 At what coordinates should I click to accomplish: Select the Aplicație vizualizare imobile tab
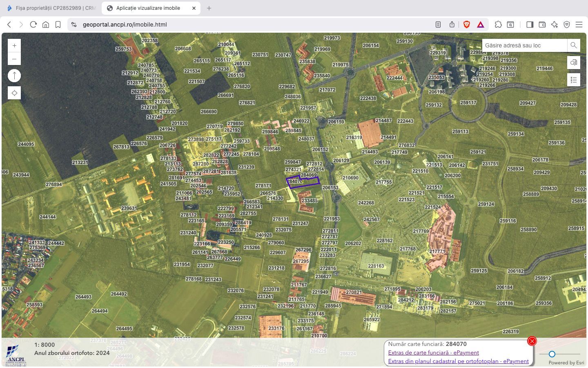point(147,8)
